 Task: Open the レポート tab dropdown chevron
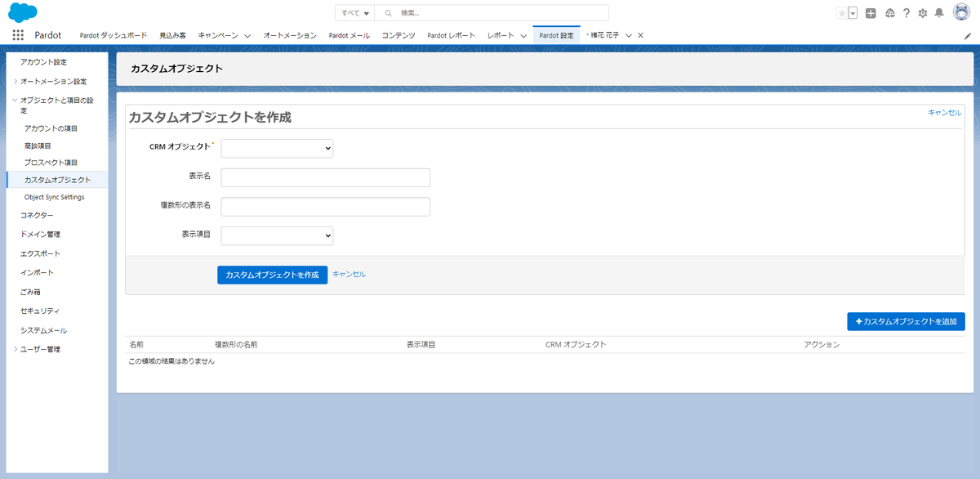click(x=523, y=36)
